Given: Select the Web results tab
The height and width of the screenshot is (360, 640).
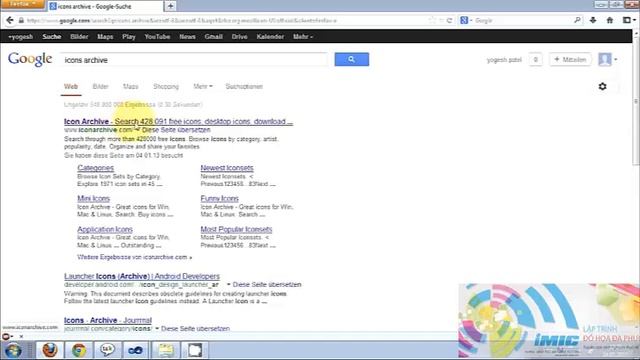Looking at the screenshot, I should tap(71, 87).
